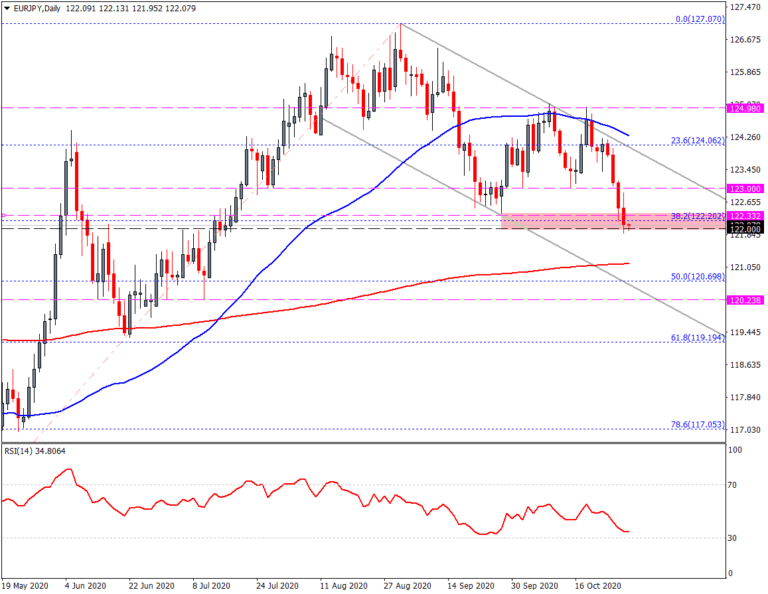Image resolution: width=768 pixels, height=594 pixels.
Task: Select the magenta 122.332 price tag
Action: 745,216
